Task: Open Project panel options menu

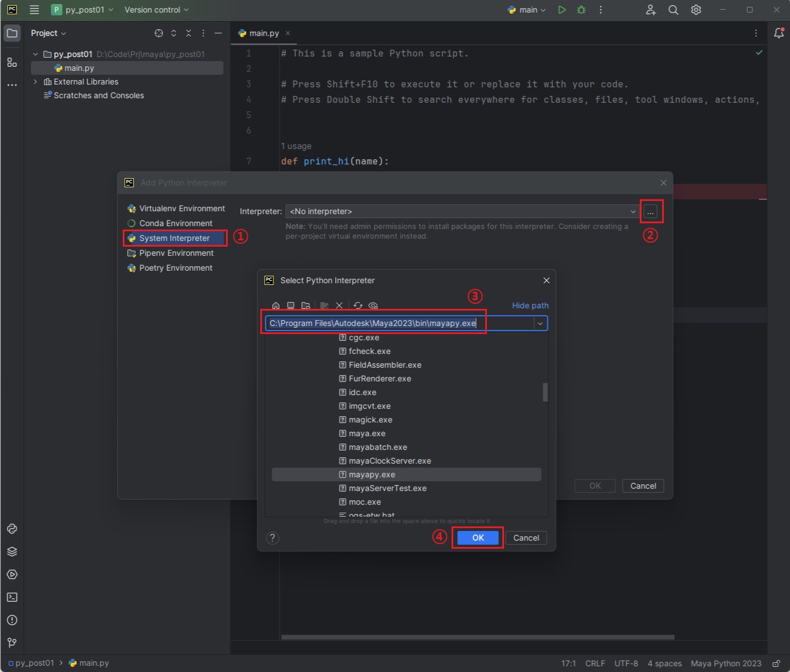Action: point(203,33)
